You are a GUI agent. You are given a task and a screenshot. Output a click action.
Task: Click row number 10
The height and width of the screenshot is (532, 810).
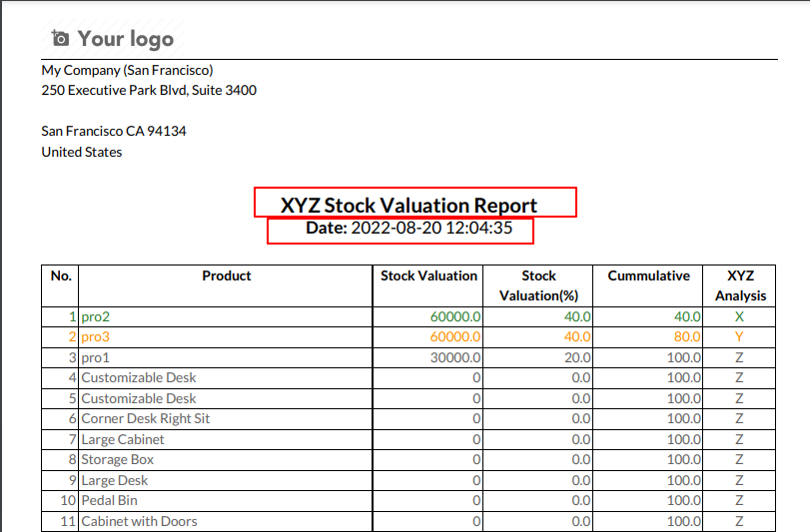click(x=68, y=500)
